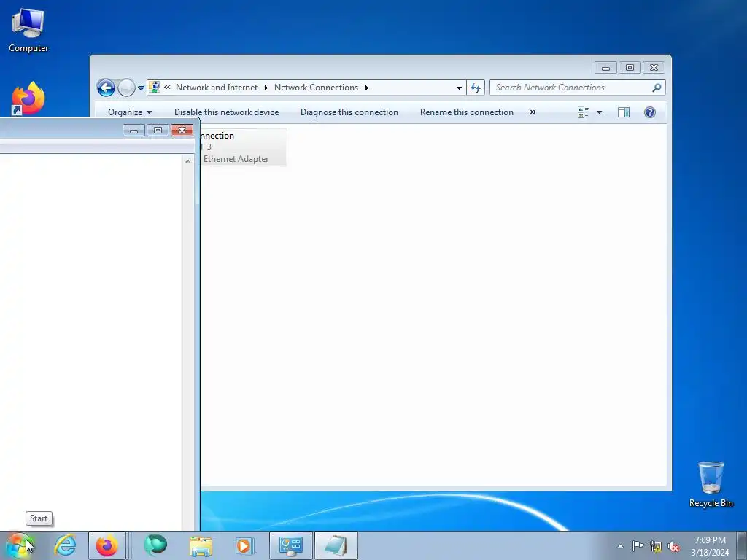747x560 pixels.
Task: Open the Organize menu
Action: 130,112
